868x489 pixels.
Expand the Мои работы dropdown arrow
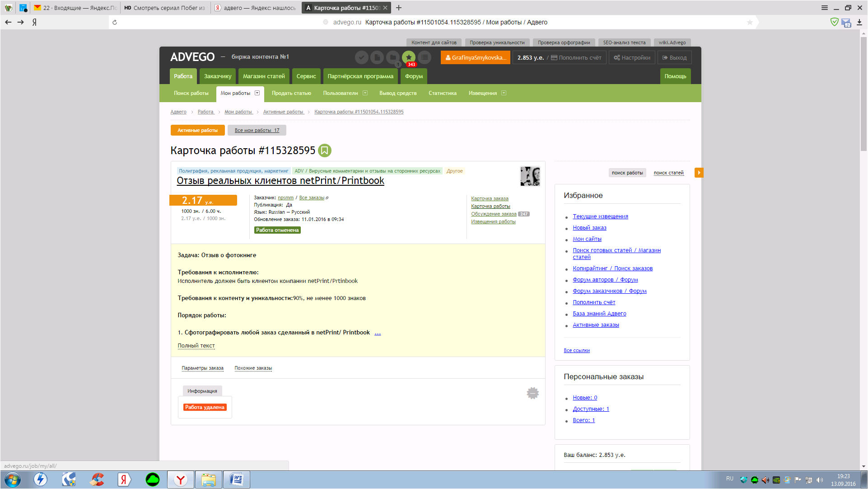257,93
